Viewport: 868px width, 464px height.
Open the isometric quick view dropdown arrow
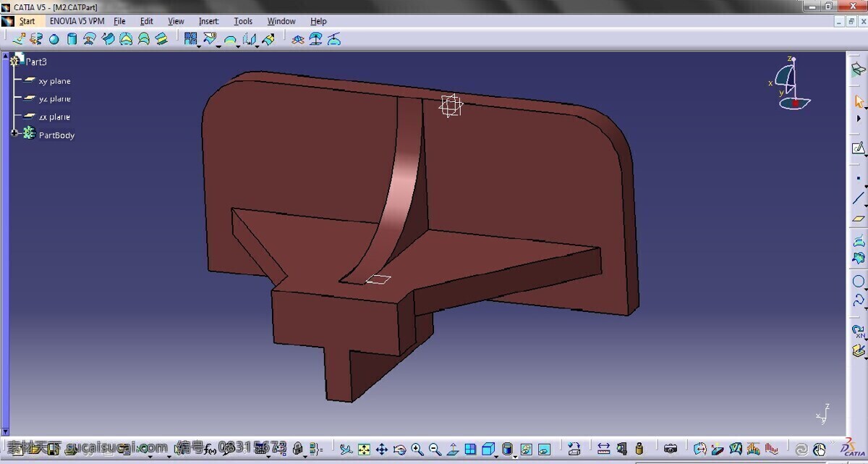[496, 456]
